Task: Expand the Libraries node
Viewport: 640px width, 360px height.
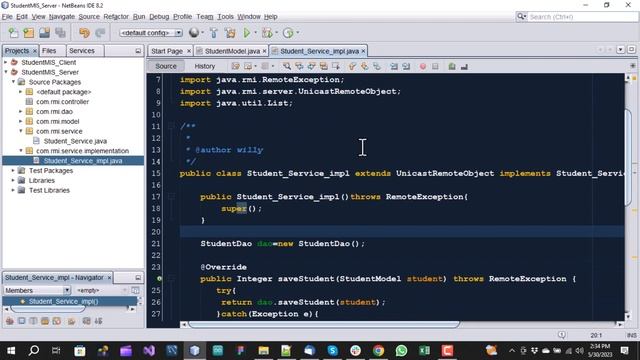Action: click(x=13, y=180)
